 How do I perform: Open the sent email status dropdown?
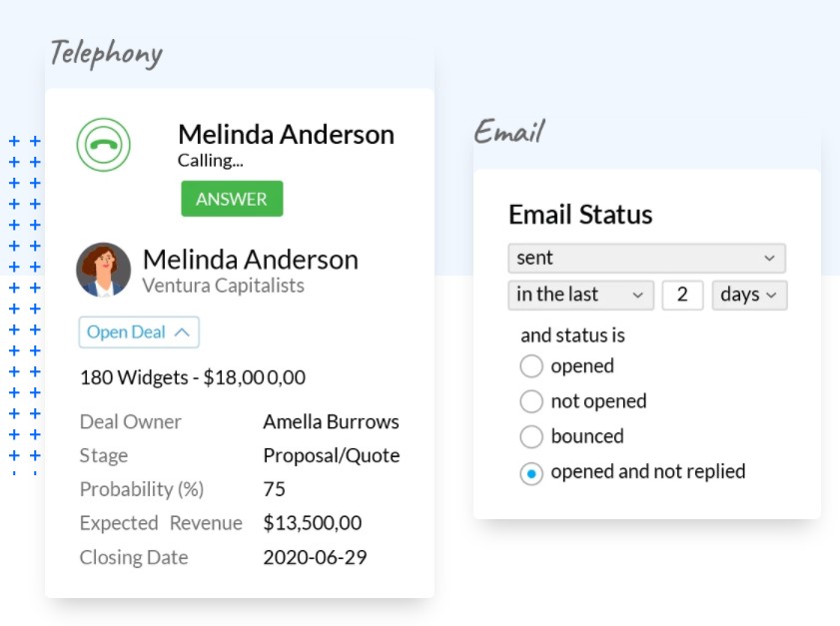[646, 258]
